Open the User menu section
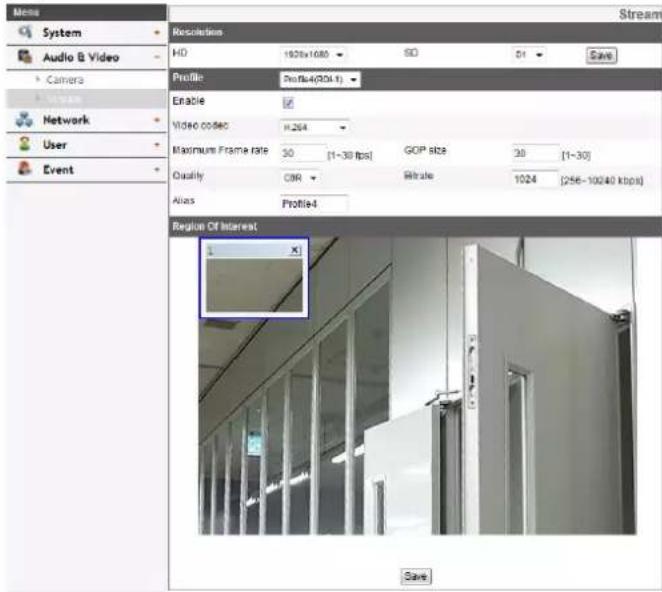 tap(87, 145)
